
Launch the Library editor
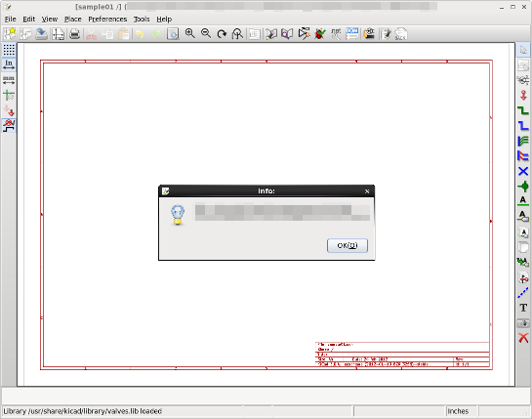point(271,34)
